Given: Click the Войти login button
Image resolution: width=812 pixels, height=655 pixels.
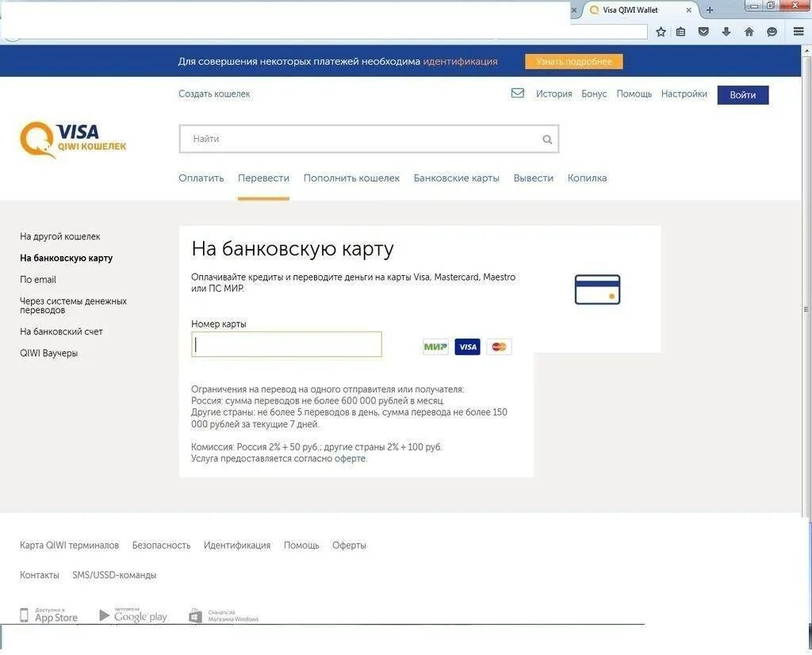Looking at the screenshot, I should (x=742, y=94).
